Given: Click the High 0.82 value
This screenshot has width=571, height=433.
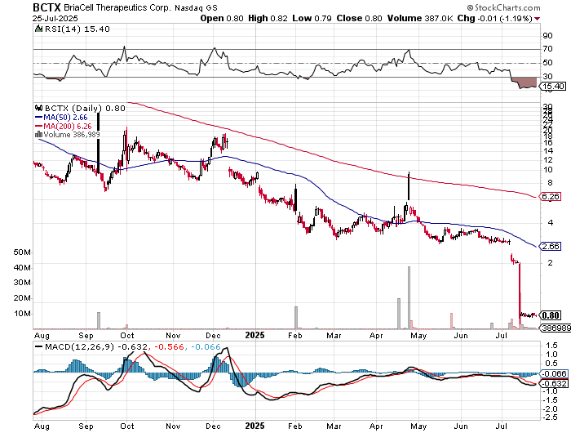Looking at the screenshot, I should coord(268,18).
